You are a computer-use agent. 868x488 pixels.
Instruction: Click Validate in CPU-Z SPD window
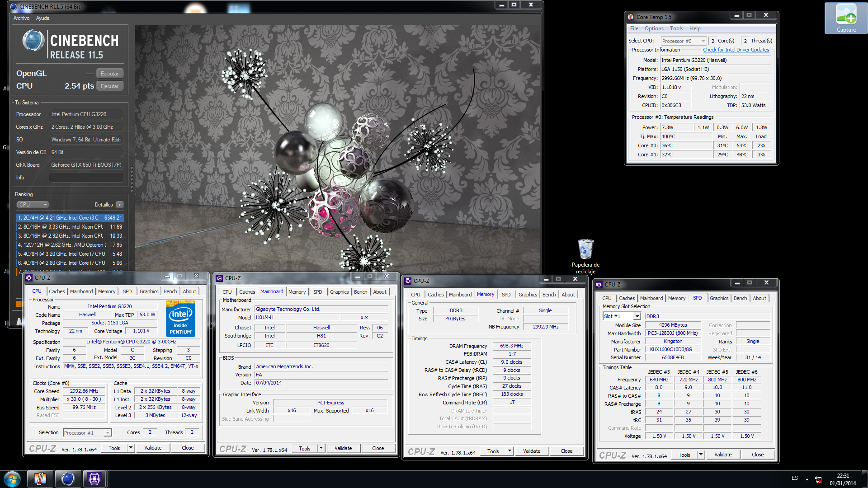coord(723,455)
